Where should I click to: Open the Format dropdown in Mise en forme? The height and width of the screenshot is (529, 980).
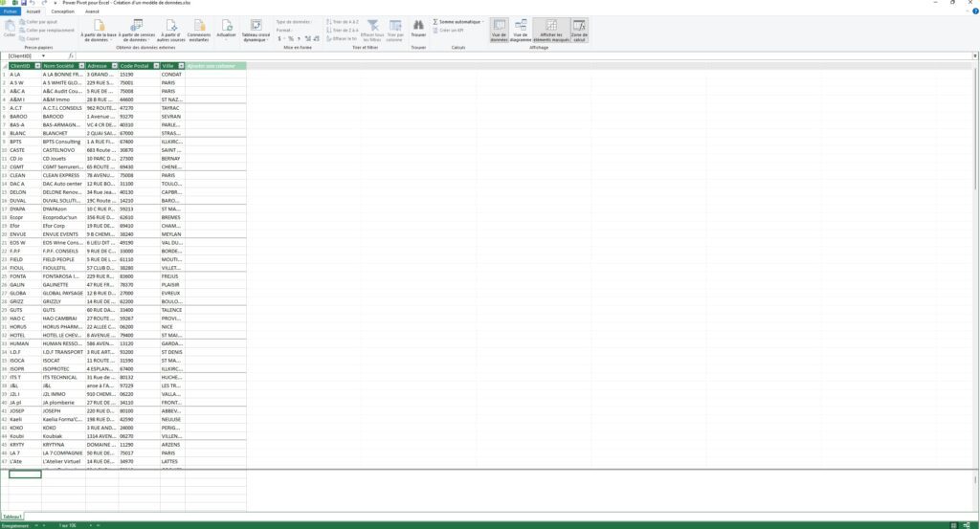pyautogui.click(x=285, y=30)
